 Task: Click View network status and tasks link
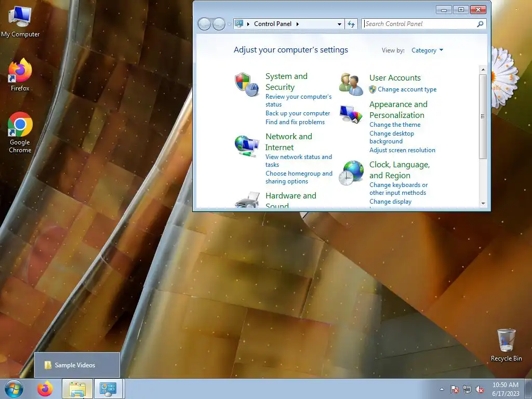[299, 161]
